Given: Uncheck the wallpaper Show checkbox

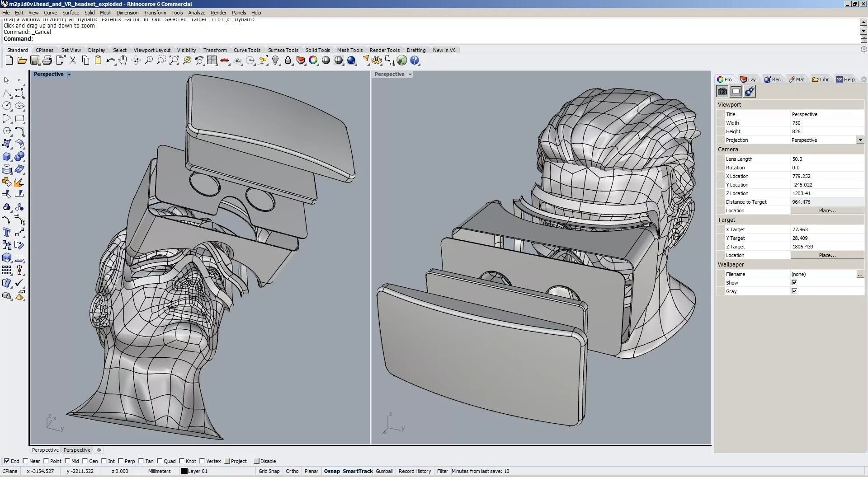Looking at the screenshot, I should 794,282.
